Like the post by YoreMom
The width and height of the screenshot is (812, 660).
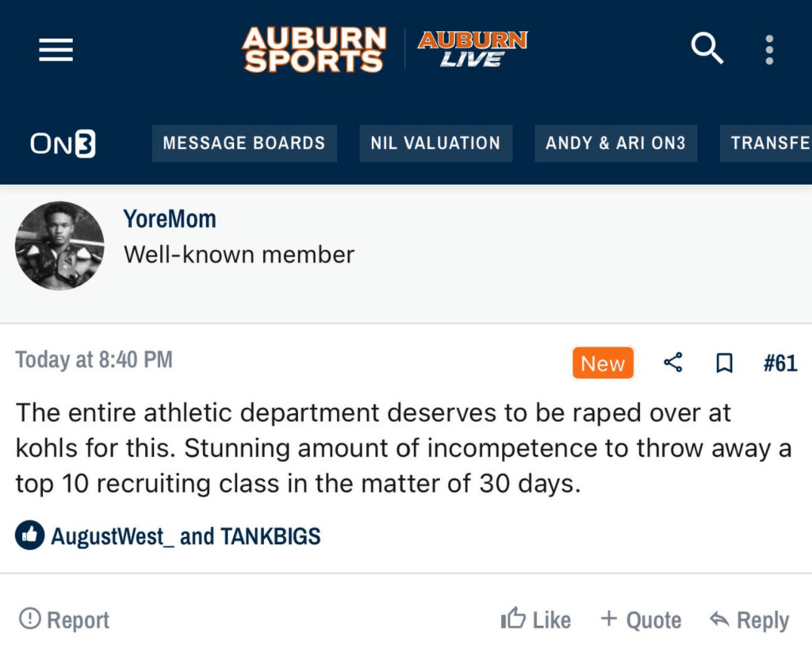536,620
